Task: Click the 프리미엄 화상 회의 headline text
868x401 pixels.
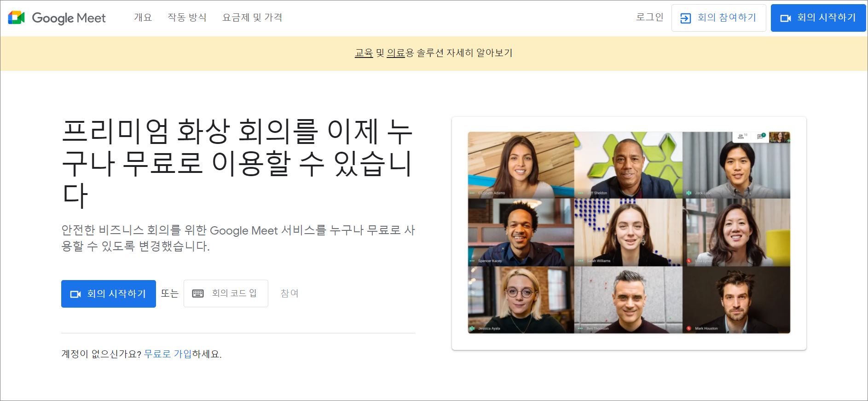Action: click(x=237, y=163)
